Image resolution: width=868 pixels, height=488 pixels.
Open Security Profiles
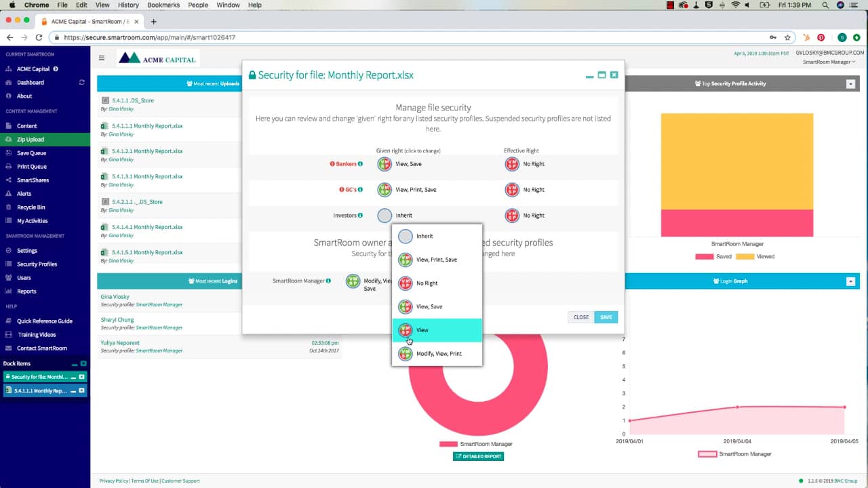(x=37, y=264)
